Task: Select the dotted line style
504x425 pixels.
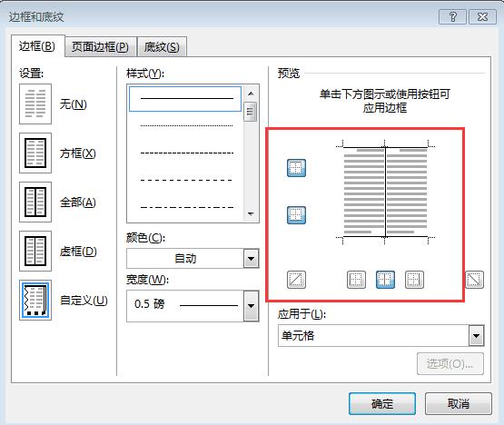Action: click(186, 125)
